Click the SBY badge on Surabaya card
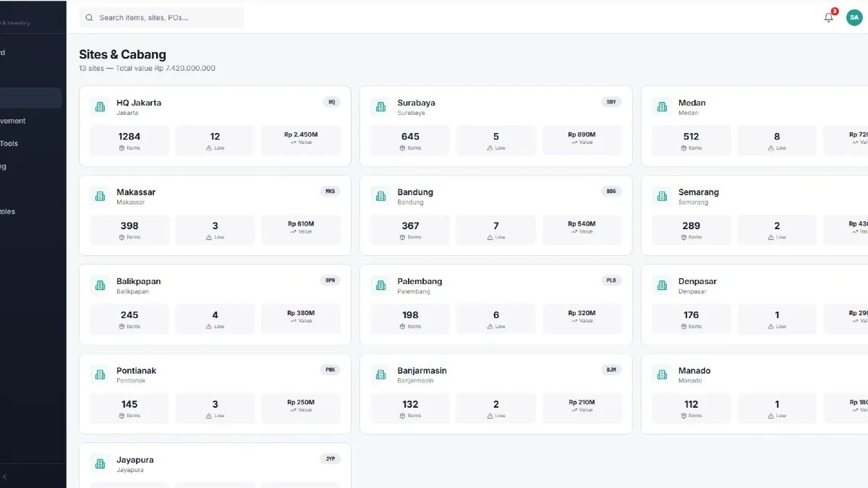Image resolution: width=868 pixels, height=488 pixels. [611, 102]
